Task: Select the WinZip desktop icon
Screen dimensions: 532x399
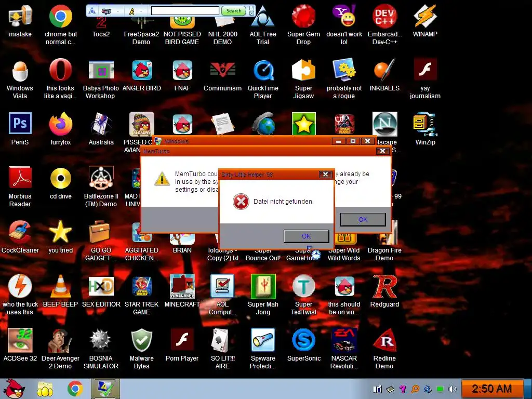Action: tap(425, 128)
